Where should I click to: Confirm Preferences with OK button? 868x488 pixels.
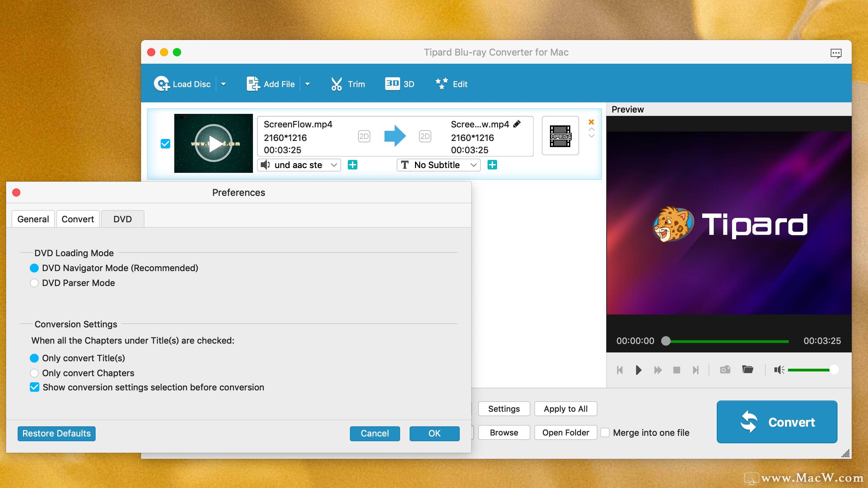[435, 433]
